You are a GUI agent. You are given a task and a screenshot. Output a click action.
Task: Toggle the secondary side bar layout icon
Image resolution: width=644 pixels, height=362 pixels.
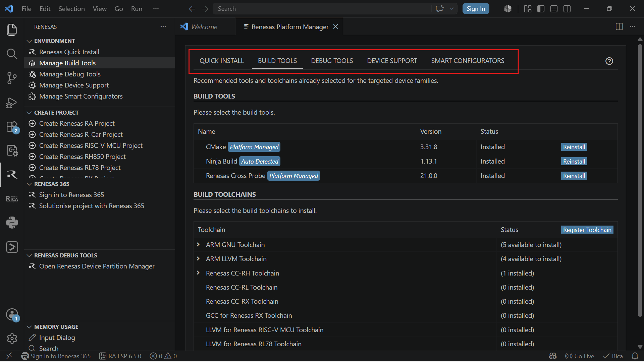click(567, 9)
